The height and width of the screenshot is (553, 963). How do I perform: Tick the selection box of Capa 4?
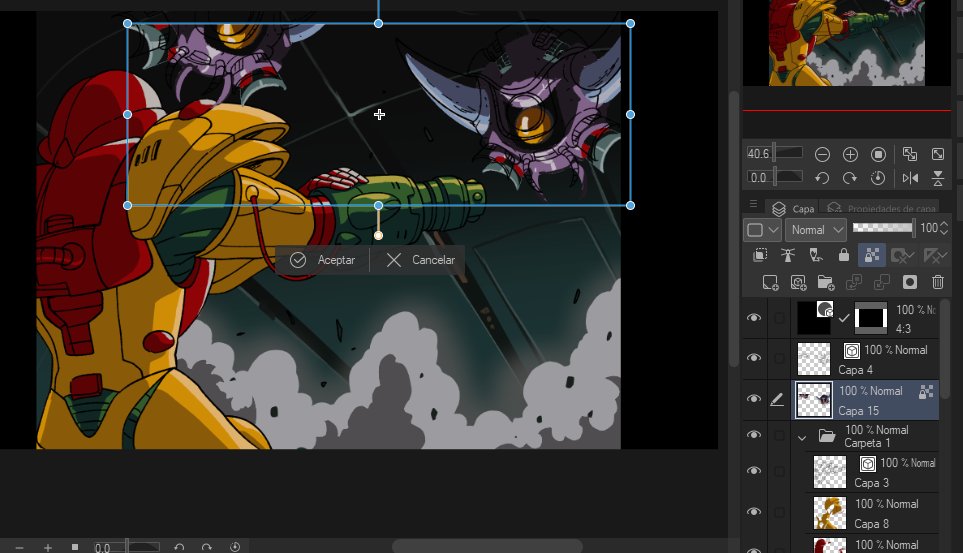point(779,358)
